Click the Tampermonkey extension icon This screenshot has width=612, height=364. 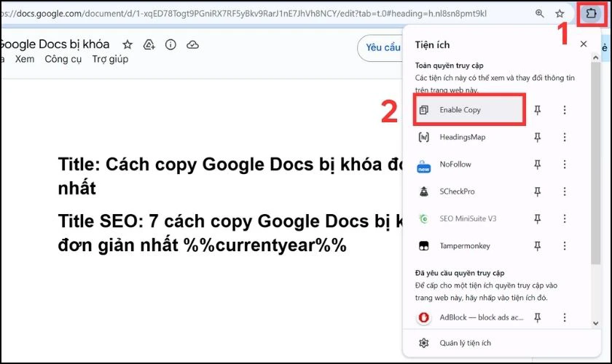click(424, 246)
